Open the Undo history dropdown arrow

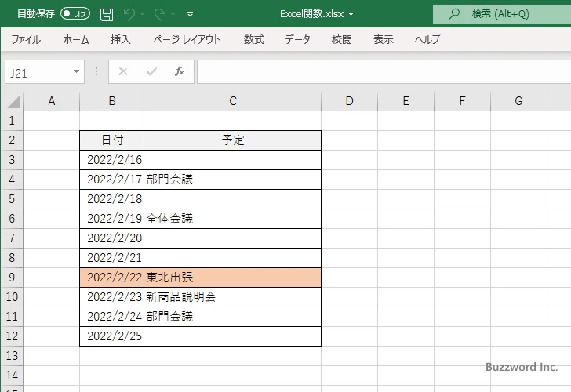click(x=143, y=14)
